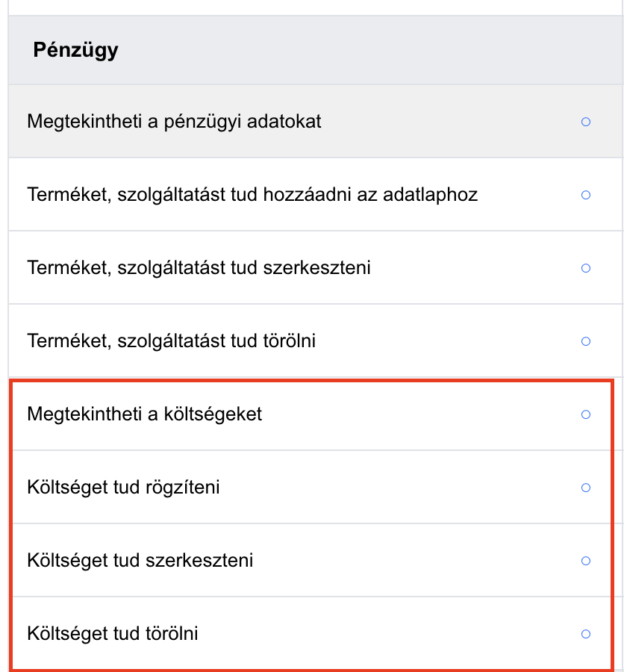Click the blank row above Pénzügy header
This screenshot has height=672, width=624.
tap(316, 7)
